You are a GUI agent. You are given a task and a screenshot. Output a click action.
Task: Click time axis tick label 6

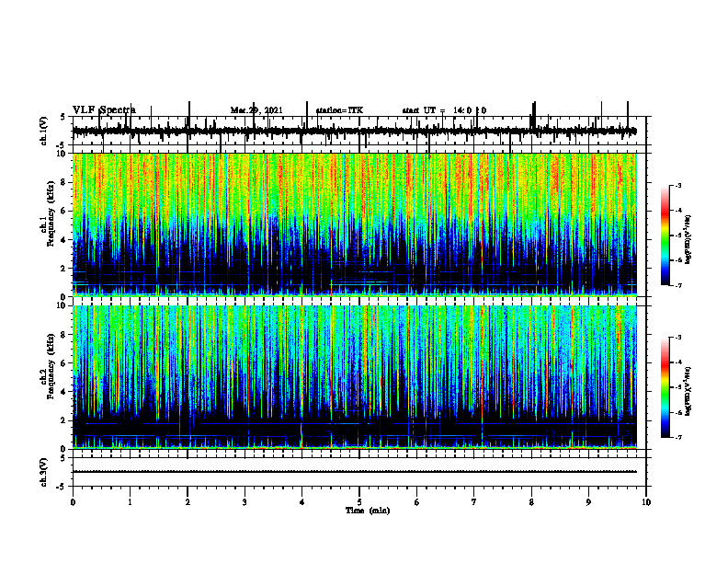tap(417, 502)
